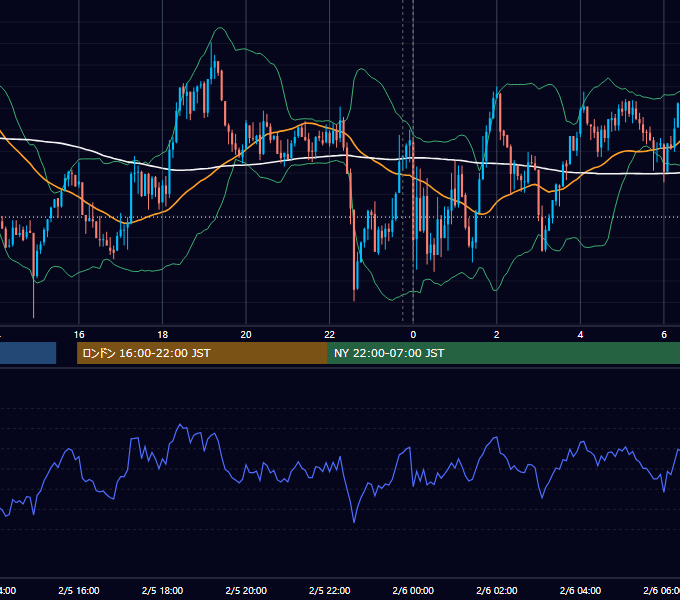Click the 2/6 02:00 indicator time label

497,590
